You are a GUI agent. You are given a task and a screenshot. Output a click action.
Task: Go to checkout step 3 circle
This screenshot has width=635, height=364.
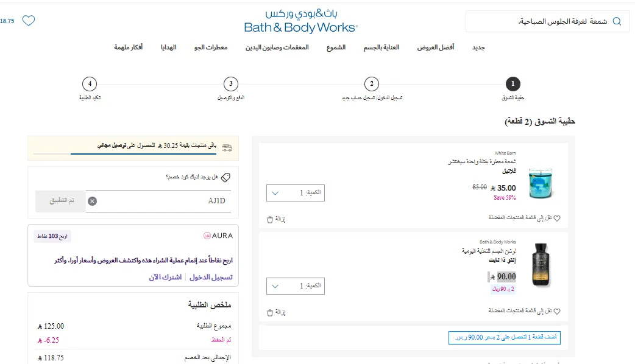[x=231, y=84]
